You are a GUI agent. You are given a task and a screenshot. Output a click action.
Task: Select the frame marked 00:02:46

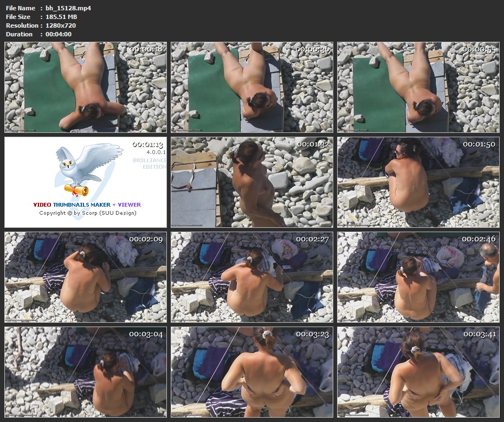click(x=418, y=277)
